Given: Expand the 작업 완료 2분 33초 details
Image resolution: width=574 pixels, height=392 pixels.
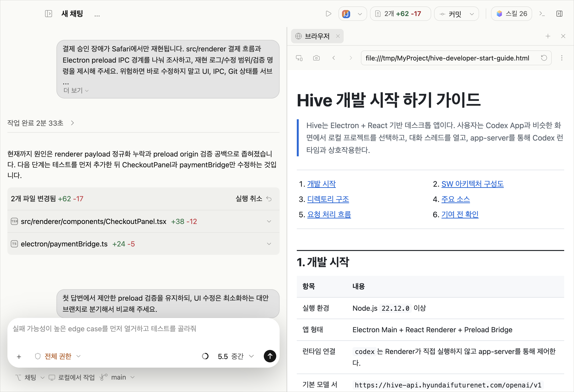Looking at the screenshot, I should click(x=41, y=123).
